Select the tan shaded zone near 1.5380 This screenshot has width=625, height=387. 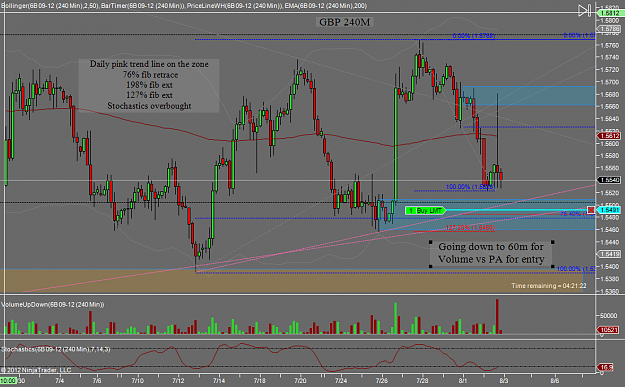point(291,281)
